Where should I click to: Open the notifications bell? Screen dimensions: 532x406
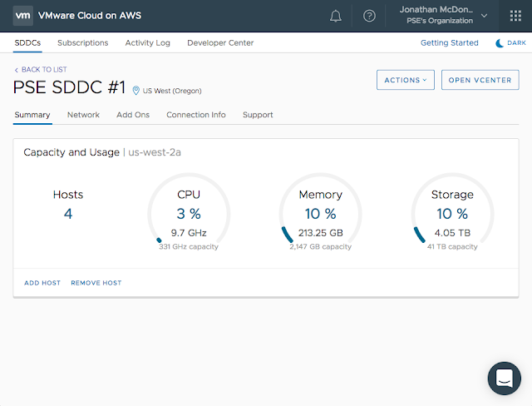(336, 16)
